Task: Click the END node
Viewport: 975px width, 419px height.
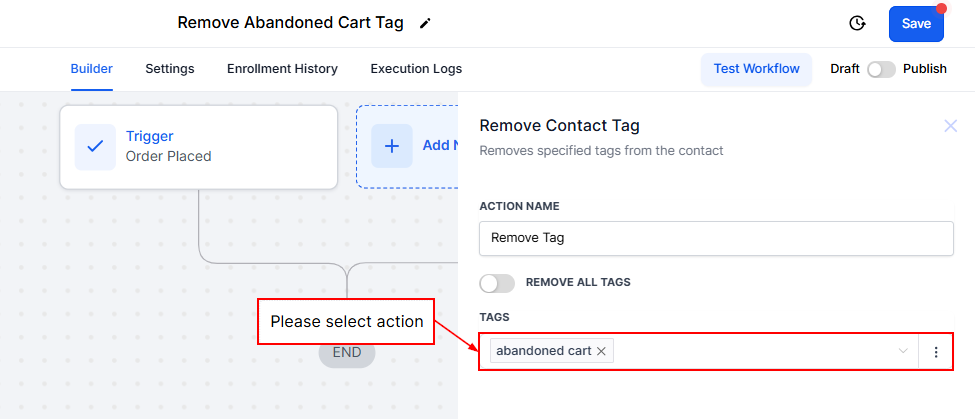Action: pos(346,352)
